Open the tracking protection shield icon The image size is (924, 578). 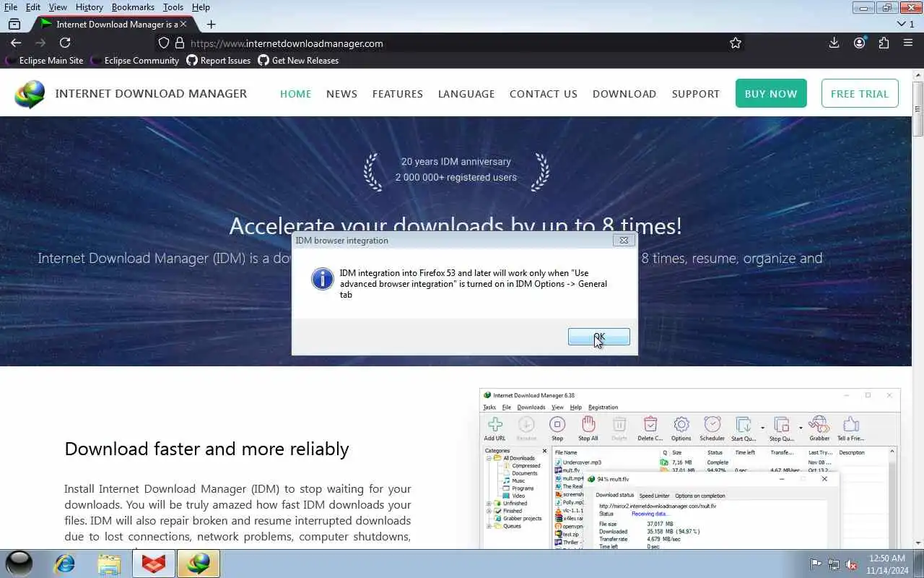pos(164,43)
